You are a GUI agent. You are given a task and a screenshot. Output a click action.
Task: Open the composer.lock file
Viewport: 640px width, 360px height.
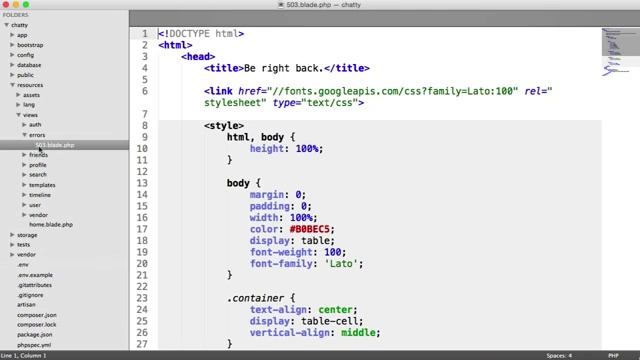(37, 324)
